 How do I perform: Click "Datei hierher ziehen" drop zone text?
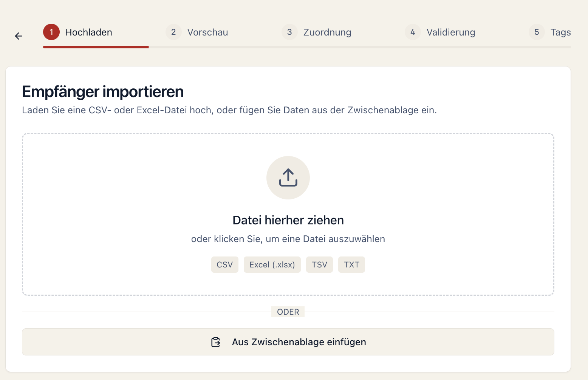[x=288, y=220]
